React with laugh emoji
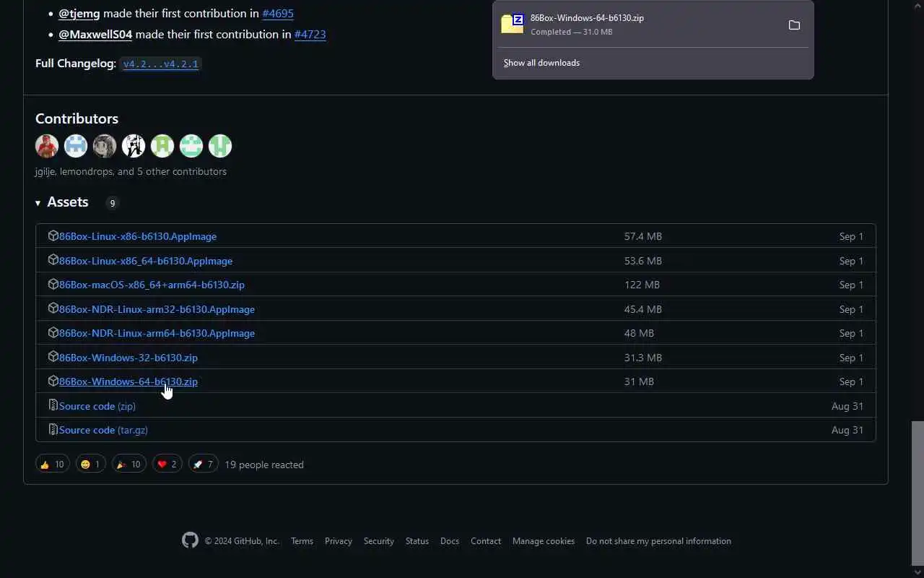The width and height of the screenshot is (924, 578). click(90, 464)
